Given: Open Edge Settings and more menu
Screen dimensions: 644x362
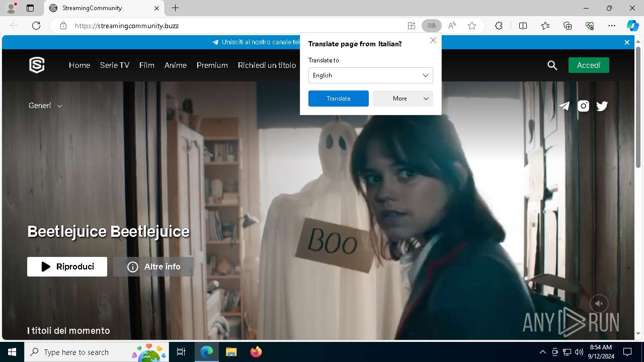Looking at the screenshot, I should pos(612,26).
